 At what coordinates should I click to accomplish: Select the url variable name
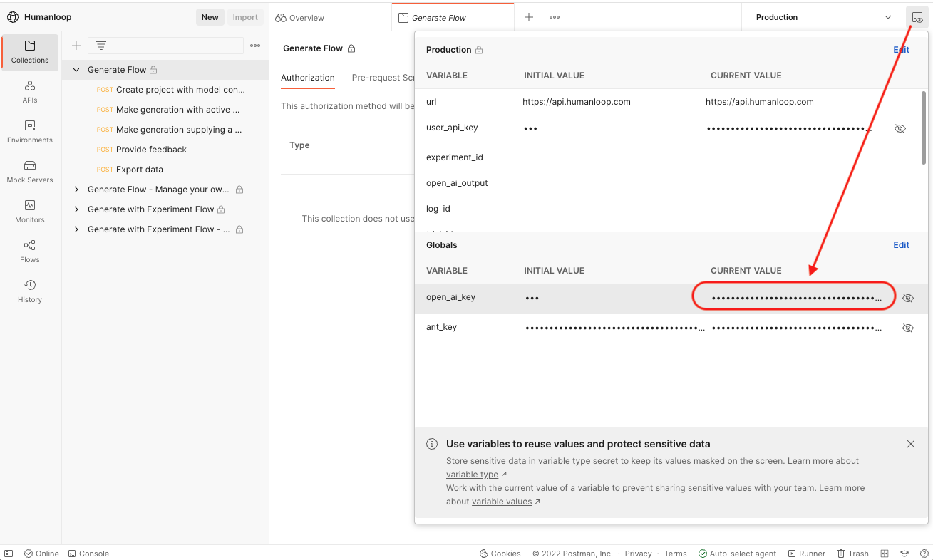(x=431, y=102)
